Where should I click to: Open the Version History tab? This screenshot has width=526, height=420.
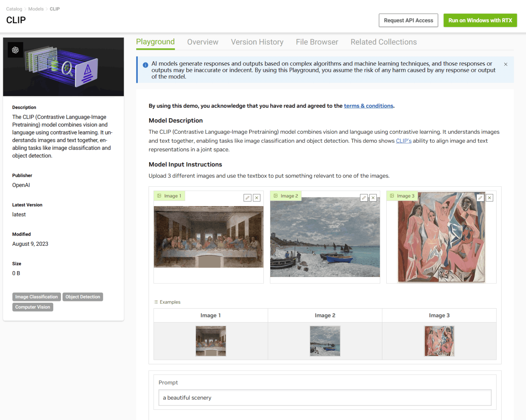pyautogui.click(x=257, y=42)
